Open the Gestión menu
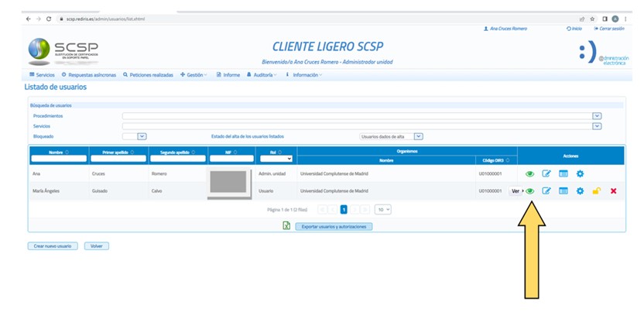 pyautogui.click(x=194, y=75)
